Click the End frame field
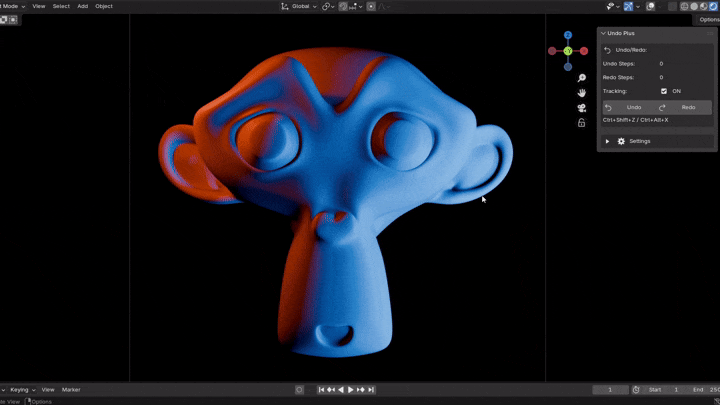 pyautogui.click(x=706, y=390)
